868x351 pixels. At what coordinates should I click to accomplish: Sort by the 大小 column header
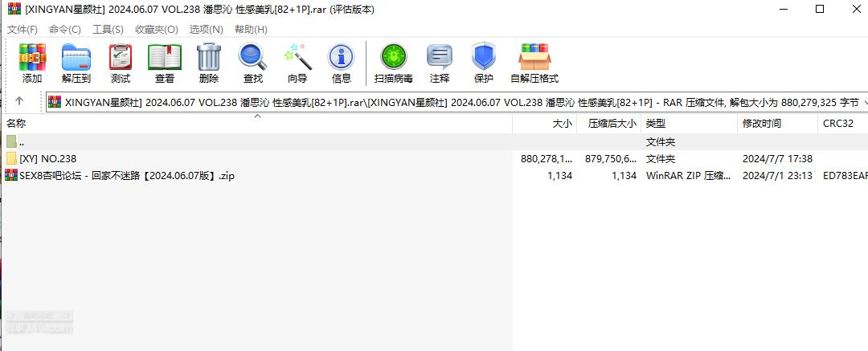click(x=545, y=124)
